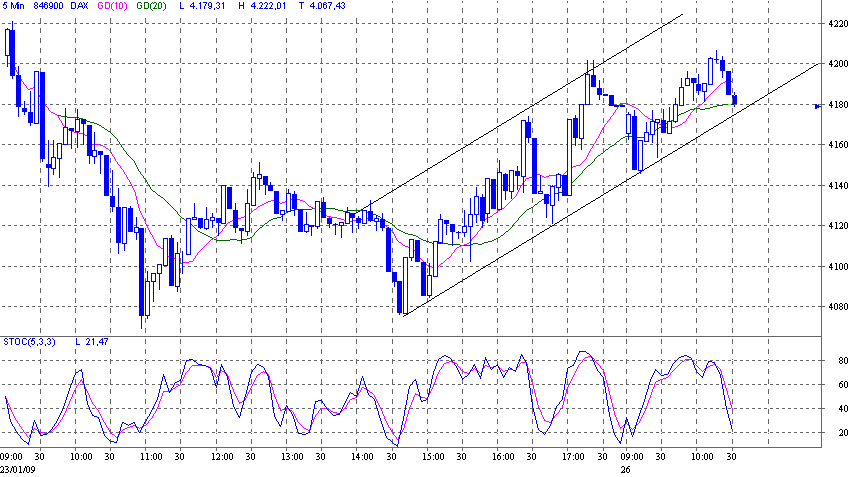
Task: Click the 4080 price axis label
Action: pos(838,307)
